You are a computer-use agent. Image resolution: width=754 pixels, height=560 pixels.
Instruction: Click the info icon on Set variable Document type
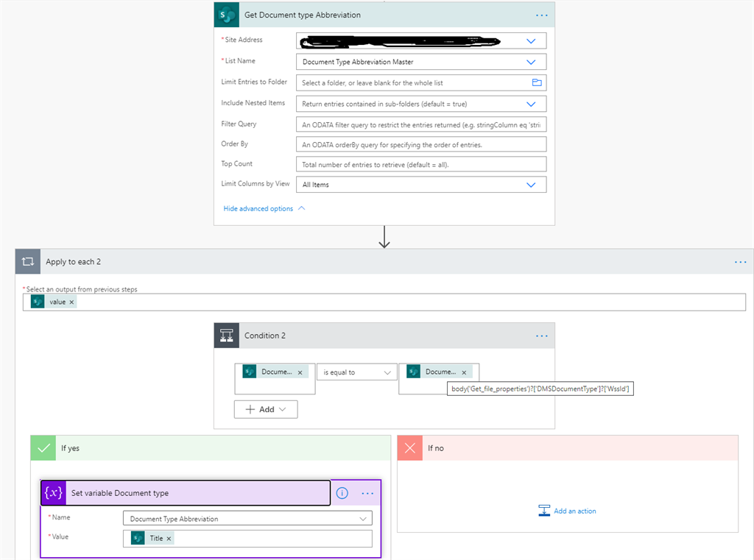click(x=342, y=492)
